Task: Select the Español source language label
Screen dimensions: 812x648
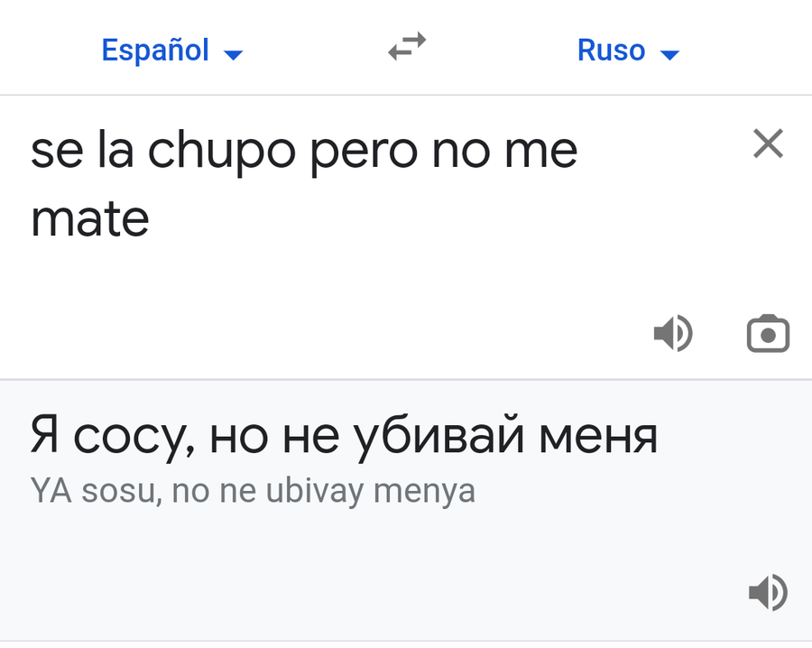Action: click(155, 50)
